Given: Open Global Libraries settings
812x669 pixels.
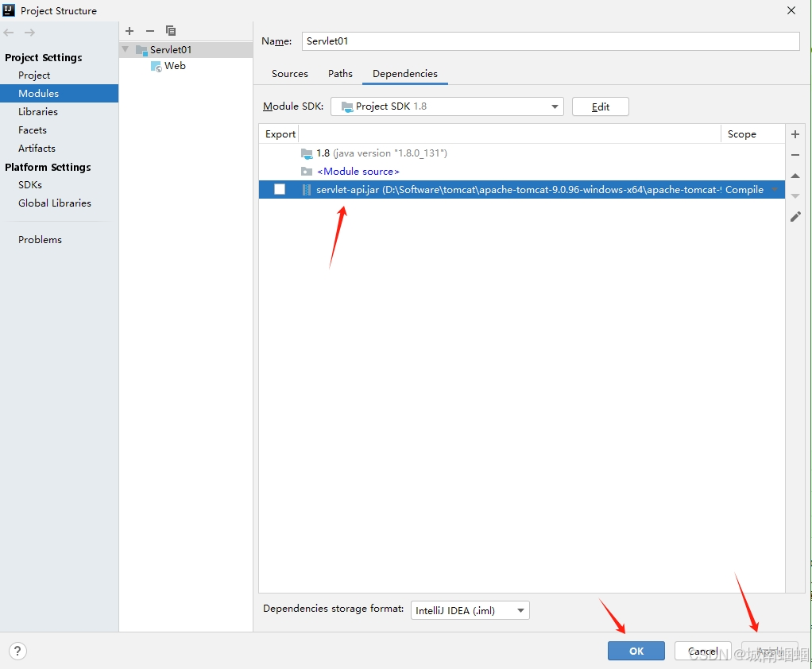Looking at the screenshot, I should 54,203.
